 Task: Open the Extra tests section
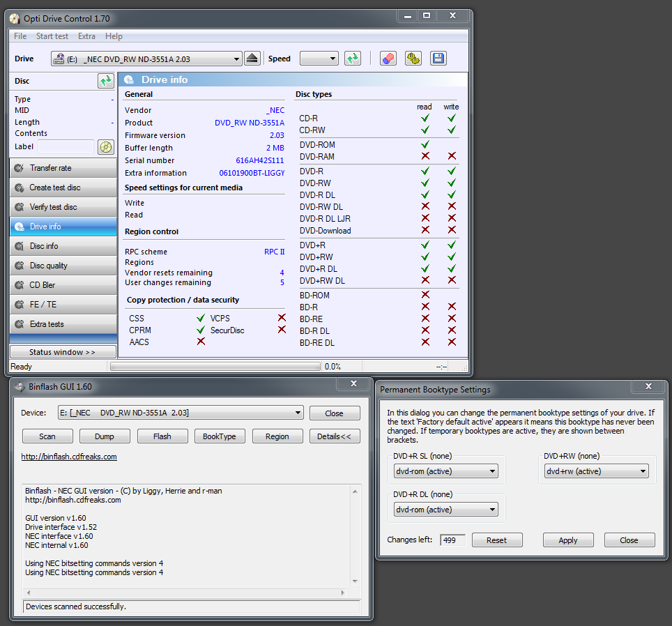pos(63,324)
